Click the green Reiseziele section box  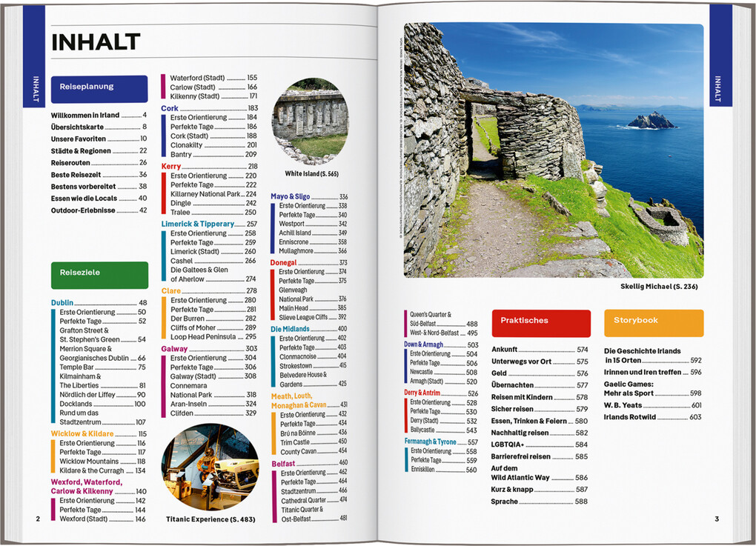click(x=99, y=275)
